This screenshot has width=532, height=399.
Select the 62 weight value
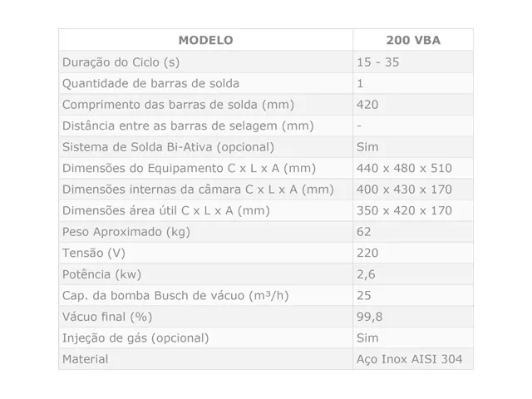[x=364, y=232]
